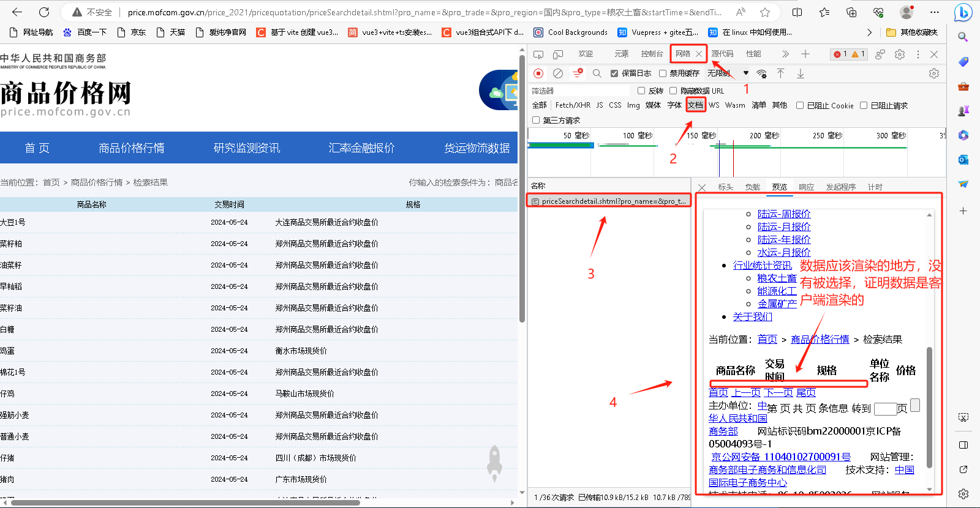
Task: Toggle the 保留日志 checkbox
Action: [614, 73]
